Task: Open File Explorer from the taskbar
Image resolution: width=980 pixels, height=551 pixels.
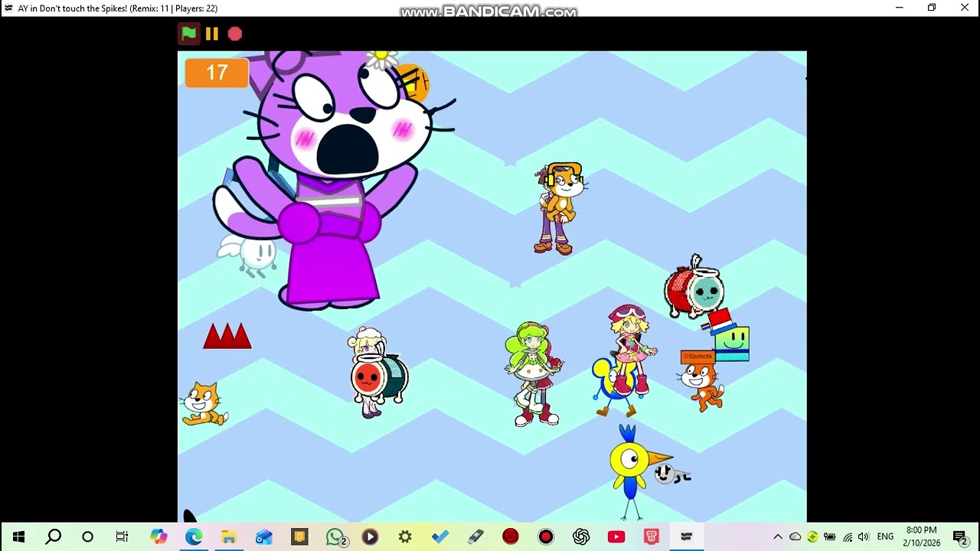Action: click(229, 536)
